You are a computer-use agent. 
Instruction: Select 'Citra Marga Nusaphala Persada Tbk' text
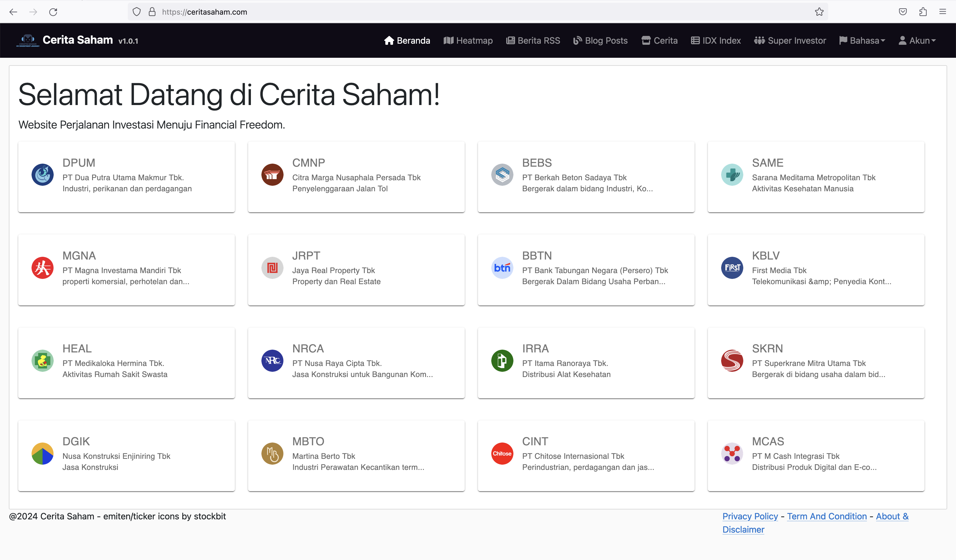pos(356,177)
